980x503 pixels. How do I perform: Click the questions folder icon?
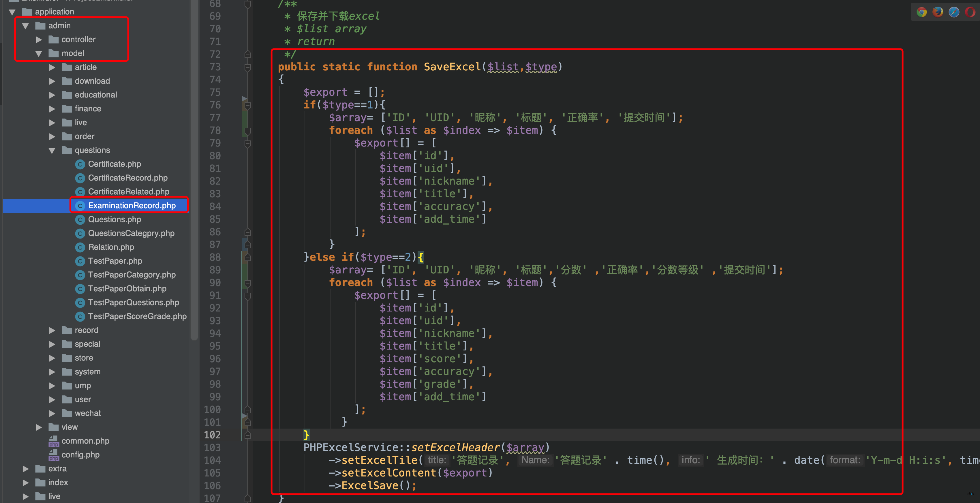(67, 150)
